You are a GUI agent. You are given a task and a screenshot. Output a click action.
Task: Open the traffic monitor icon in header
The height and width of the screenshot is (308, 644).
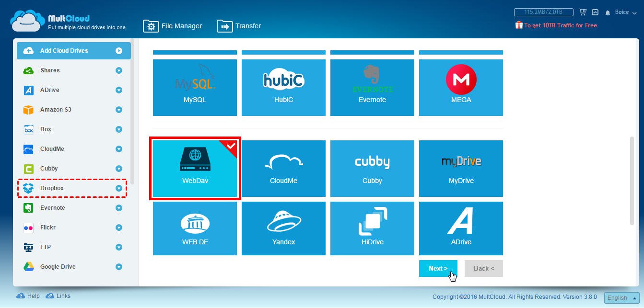(x=595, y=12)
